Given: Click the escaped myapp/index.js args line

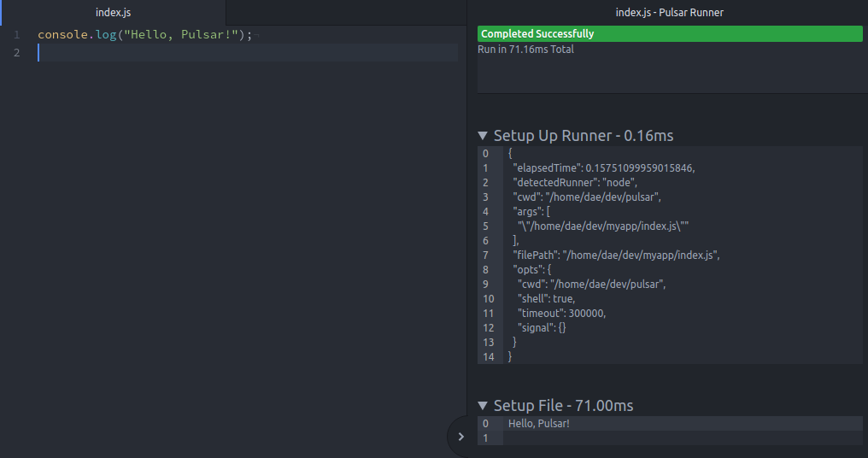Looking at the screenshot, I should coord(603,226).
